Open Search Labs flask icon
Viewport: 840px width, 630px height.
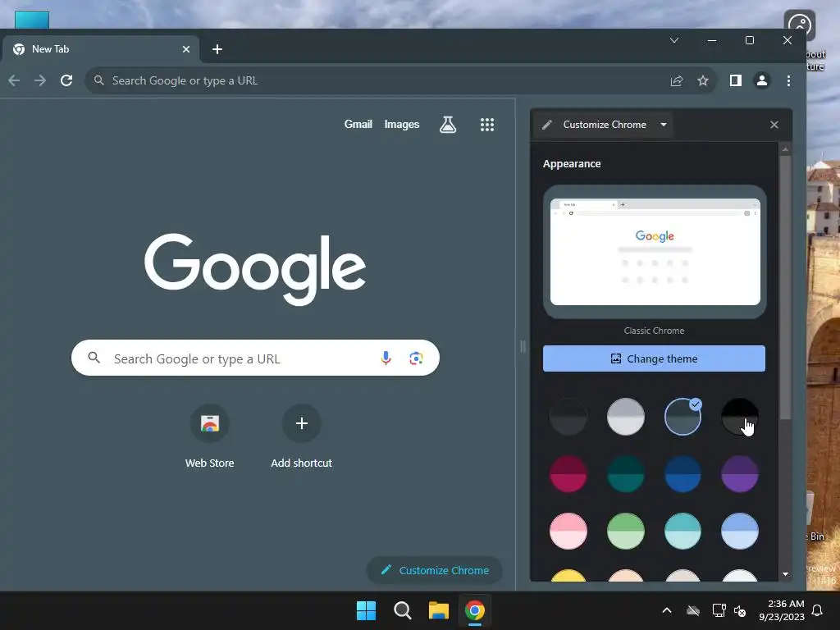coord(448,125)
